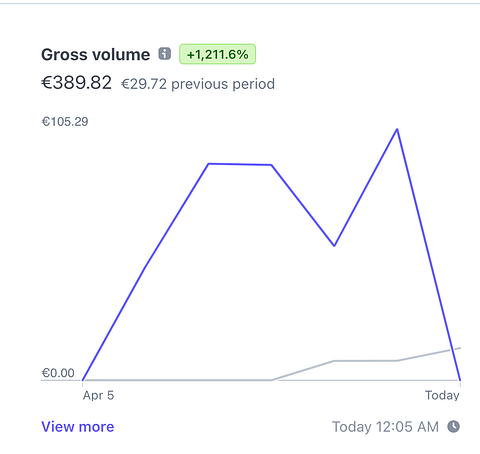Click the Today x-axis label
Screen dimensions: 480x454
click(x=442, y=395)
